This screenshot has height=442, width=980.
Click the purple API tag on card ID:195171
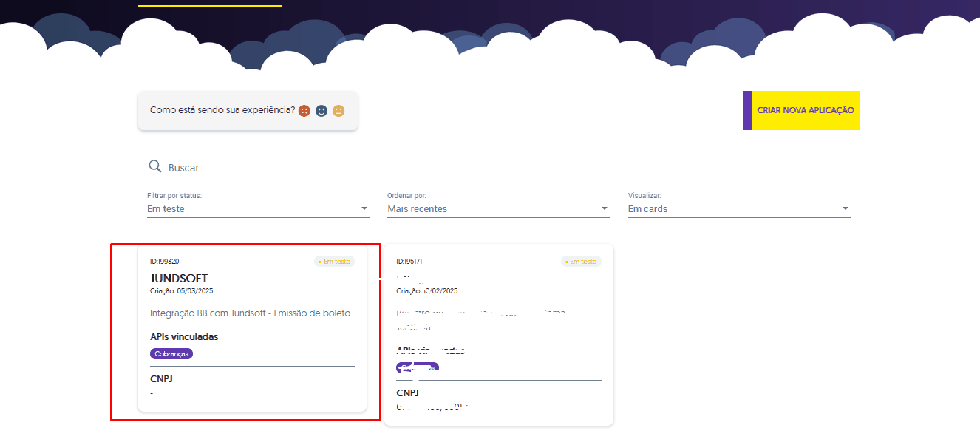click(418, 367)
